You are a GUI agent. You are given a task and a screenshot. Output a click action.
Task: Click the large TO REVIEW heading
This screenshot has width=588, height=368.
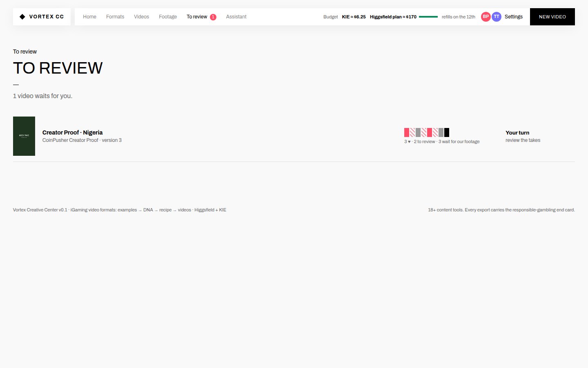[x=58, y=68]
